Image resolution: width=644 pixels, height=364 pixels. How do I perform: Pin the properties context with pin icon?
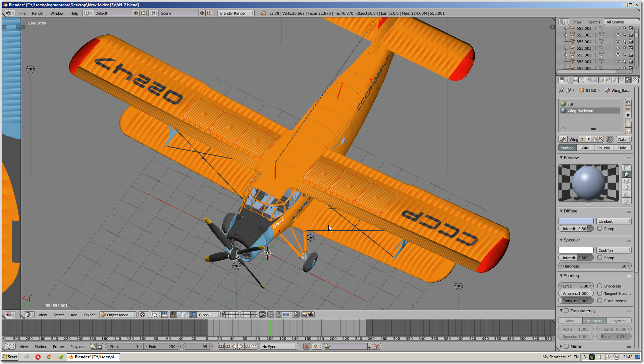tap(561, 90)
